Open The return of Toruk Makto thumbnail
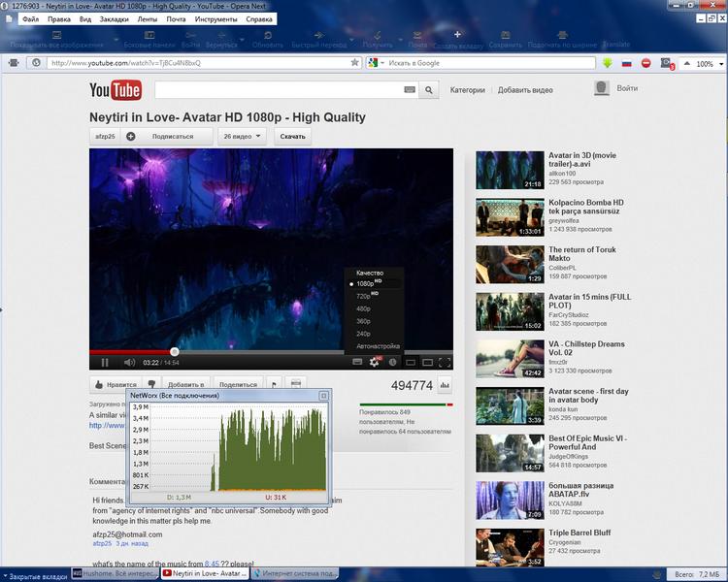This screenshot has width=728, height=582. pos(510,264)
